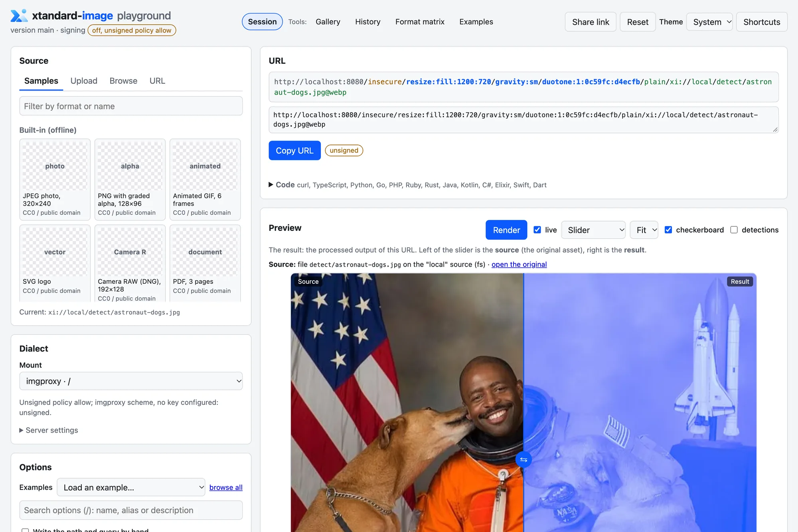
Task: Select the photo JPEG sample thumbnail
Action: point(55,179)
